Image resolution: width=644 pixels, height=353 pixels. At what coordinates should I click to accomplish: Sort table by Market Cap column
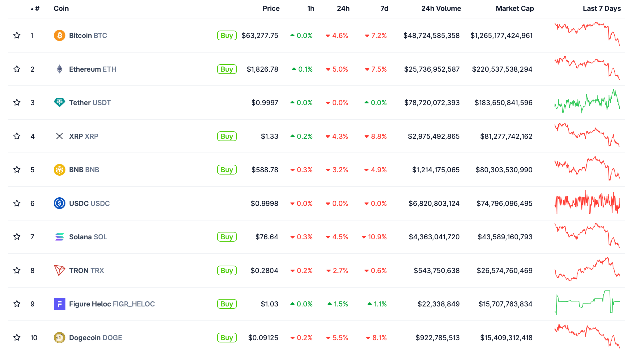[515, 9]
